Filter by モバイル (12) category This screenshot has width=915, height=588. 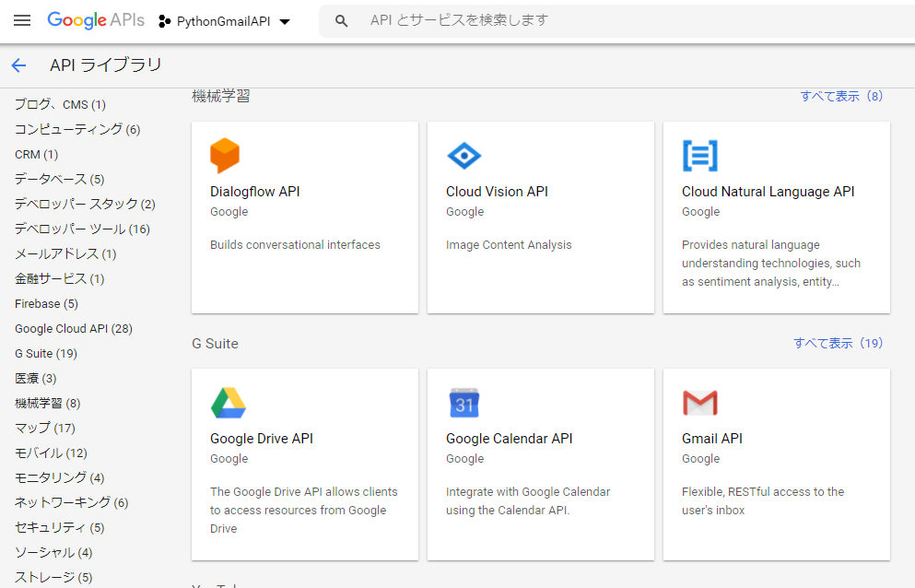pyautogui.click(x=51, y=453)
